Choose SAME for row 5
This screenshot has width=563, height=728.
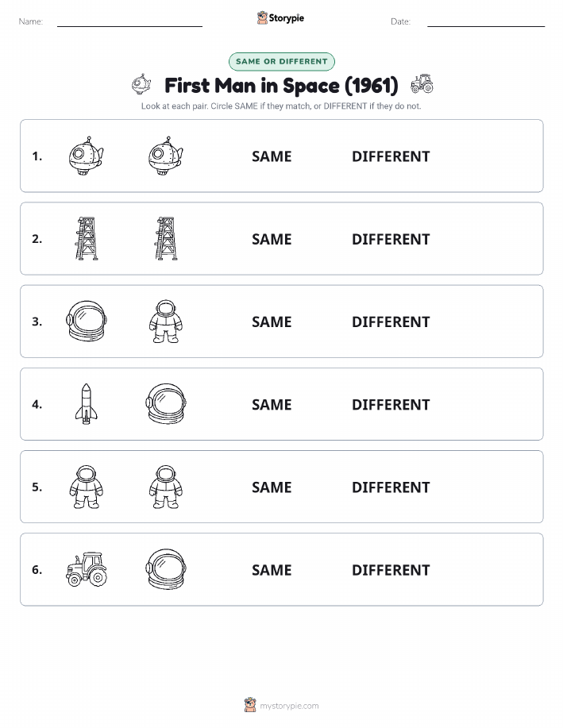272,487
